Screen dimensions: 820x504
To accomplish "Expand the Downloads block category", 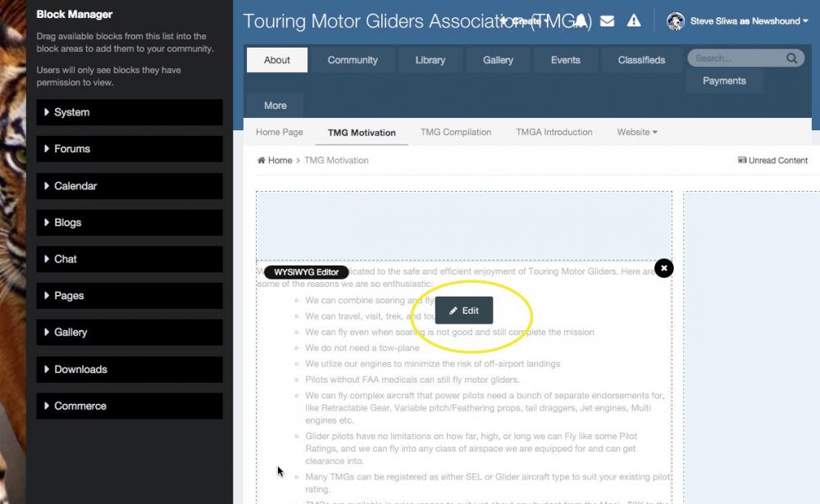I will point(130,370).
